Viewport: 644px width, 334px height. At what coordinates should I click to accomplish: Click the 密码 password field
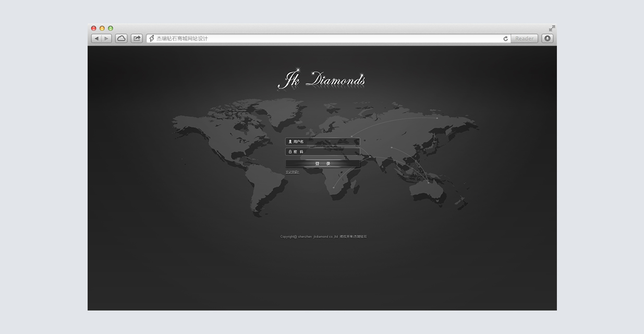(x=323, y=152)
